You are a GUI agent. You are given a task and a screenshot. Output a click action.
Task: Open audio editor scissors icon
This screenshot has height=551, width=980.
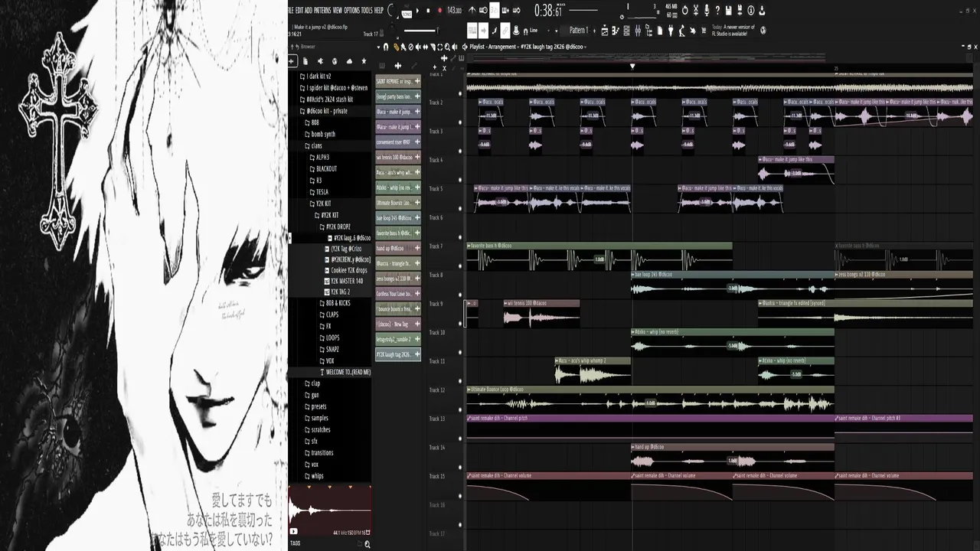(x=696, y=10)
